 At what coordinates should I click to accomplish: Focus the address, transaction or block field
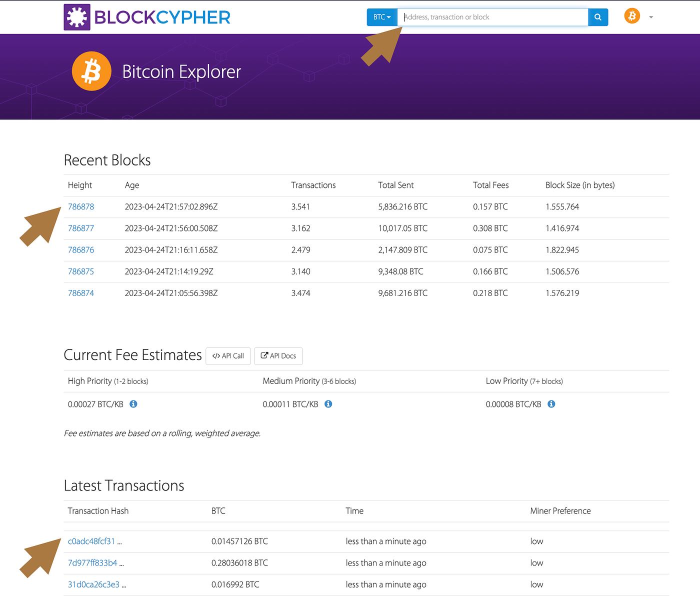492,17
